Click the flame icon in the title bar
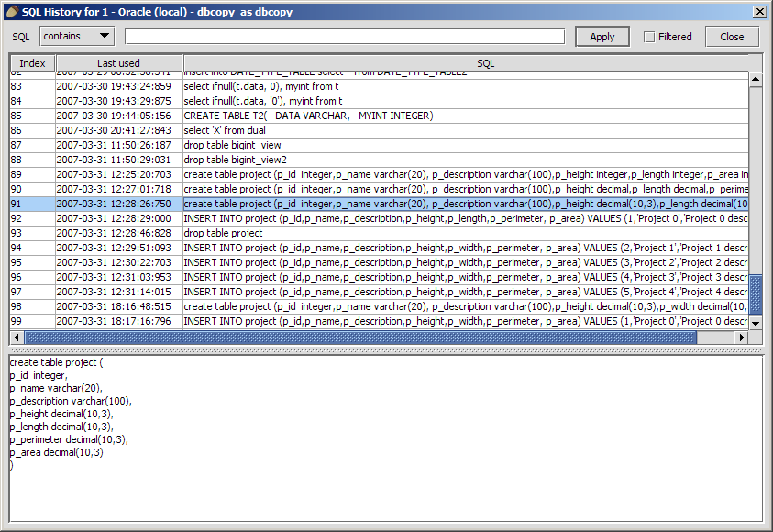Image resolution: width=773 pixels, height=532 pixels. pos(10,11)
